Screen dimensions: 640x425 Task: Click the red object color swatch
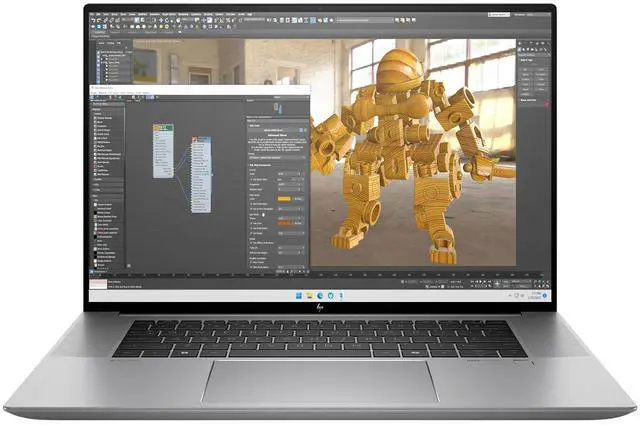547,104
